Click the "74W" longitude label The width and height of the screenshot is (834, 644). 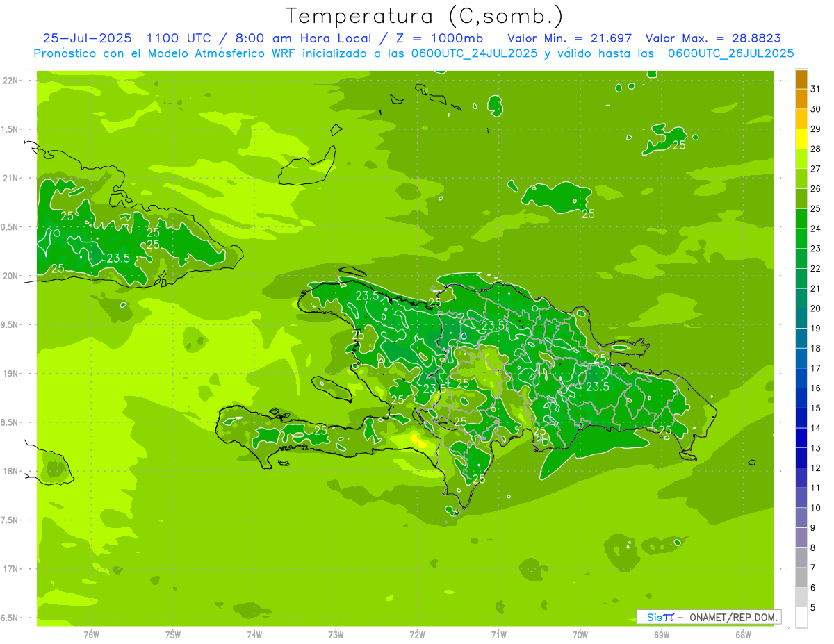tap(254, 635)
